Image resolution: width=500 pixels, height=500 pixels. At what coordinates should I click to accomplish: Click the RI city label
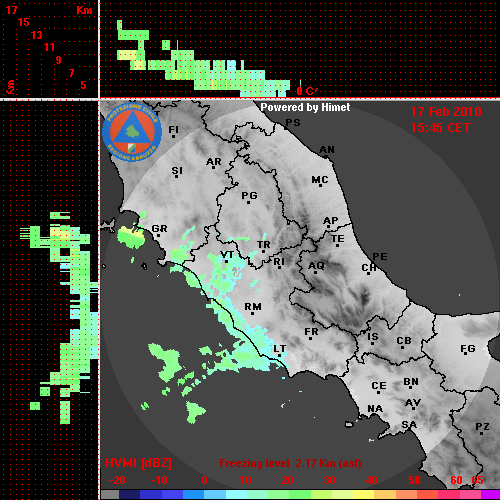(279, 262)
